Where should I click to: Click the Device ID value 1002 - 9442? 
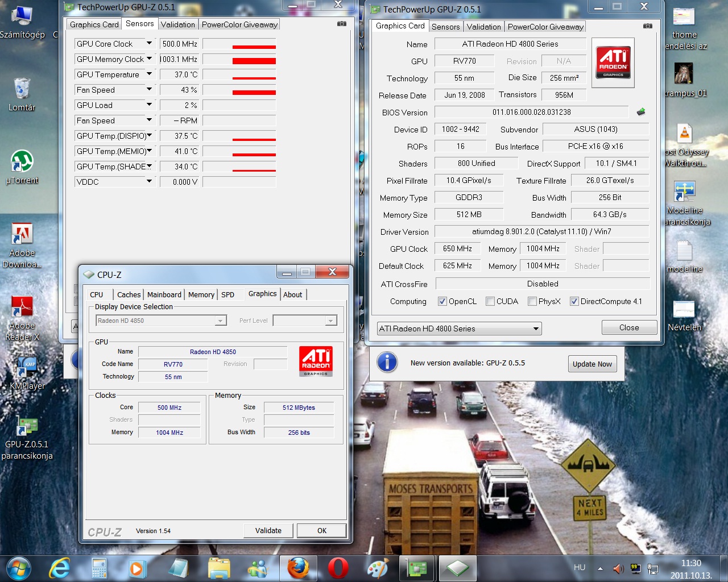461,129
